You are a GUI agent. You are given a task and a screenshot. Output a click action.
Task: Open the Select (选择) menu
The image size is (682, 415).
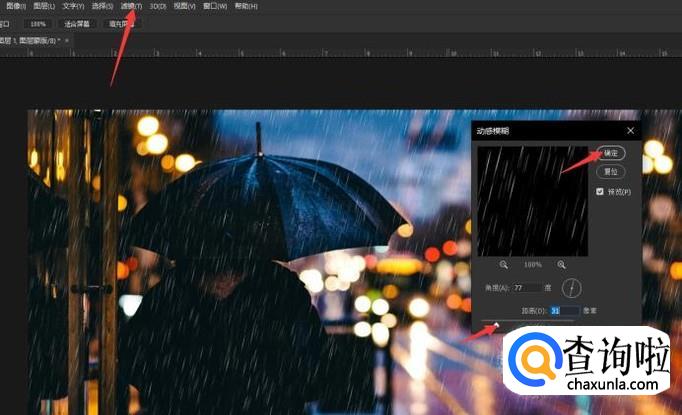[x=103, y=6]
